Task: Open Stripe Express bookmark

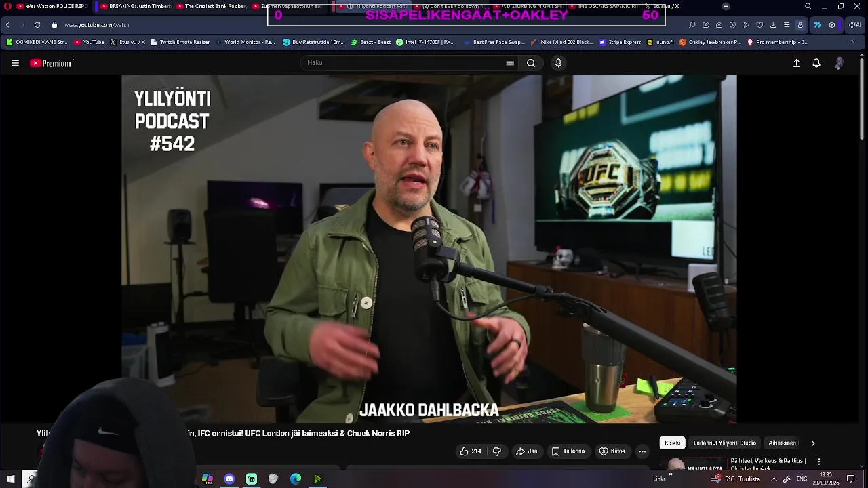Action: [620, 42]
